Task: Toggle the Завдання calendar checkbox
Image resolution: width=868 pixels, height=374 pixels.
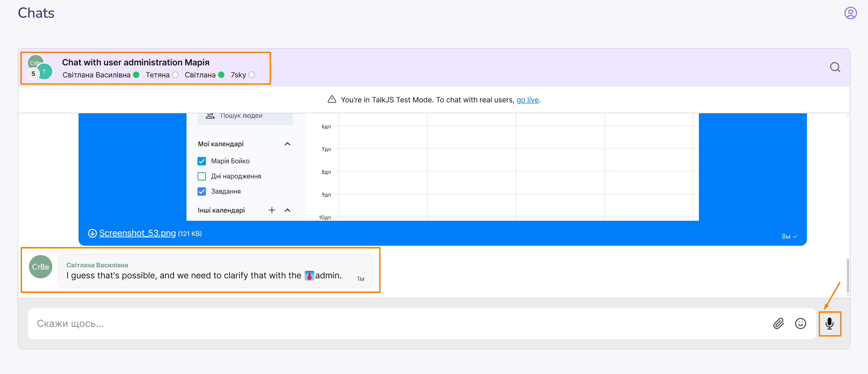Action: click(x=202, y=191)
